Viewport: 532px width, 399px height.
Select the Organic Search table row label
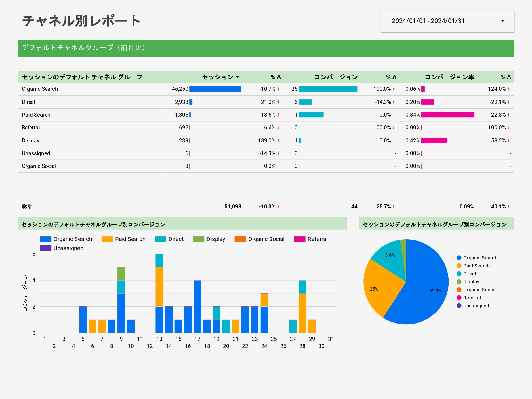pyautogui.click(x=40, y=89)
